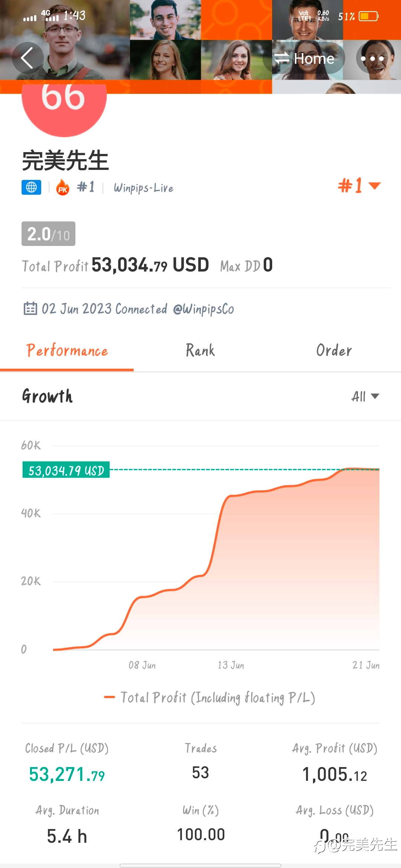Open the calendar icon by connected date
Viewport: 401px width, 868px height.
pos(30,309)
